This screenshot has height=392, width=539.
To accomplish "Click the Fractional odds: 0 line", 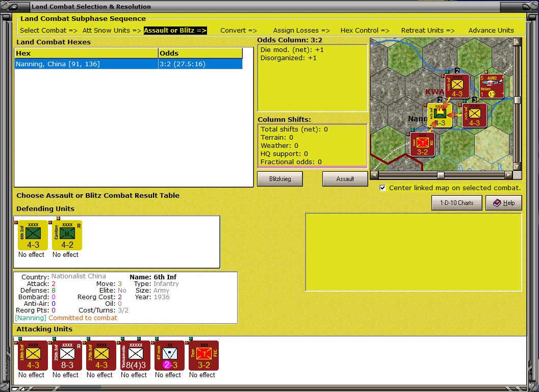I will (x=291, y=162).
